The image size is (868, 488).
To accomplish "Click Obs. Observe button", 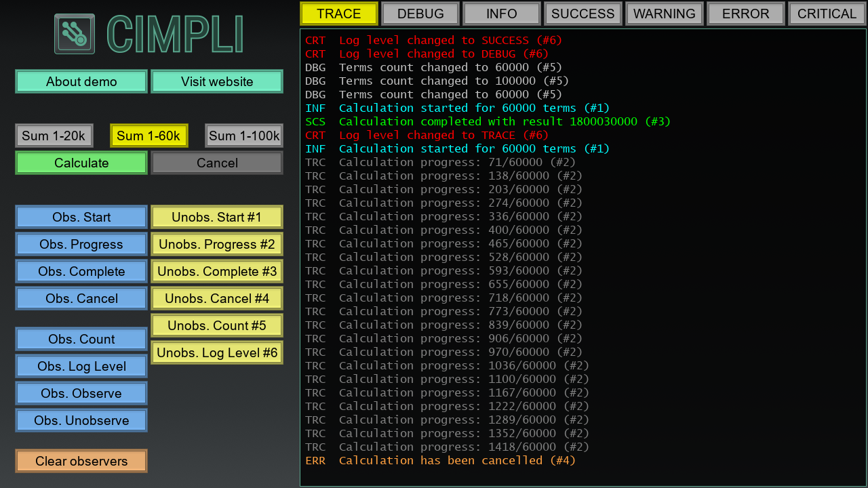I will click(x=81, y=393).
